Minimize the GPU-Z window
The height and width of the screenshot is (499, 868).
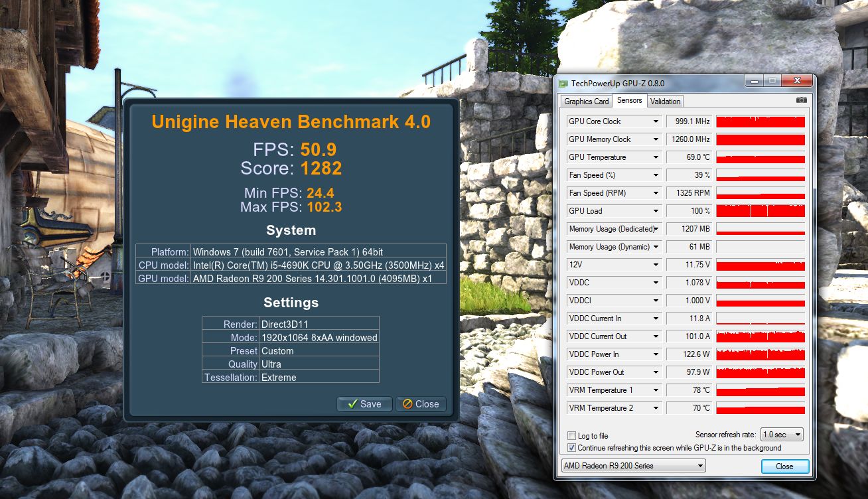(x=754, y=81)
